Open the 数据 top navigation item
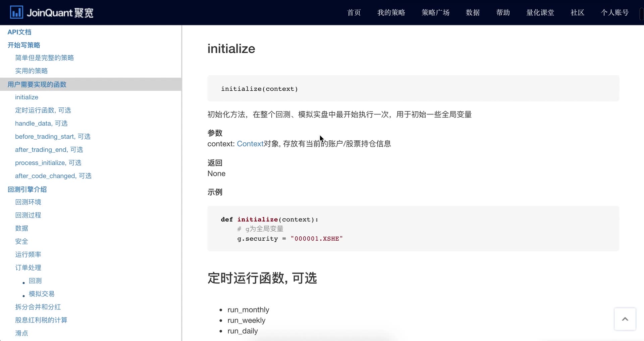This screenshot has width=644, height=341. (x=473, y=12)
